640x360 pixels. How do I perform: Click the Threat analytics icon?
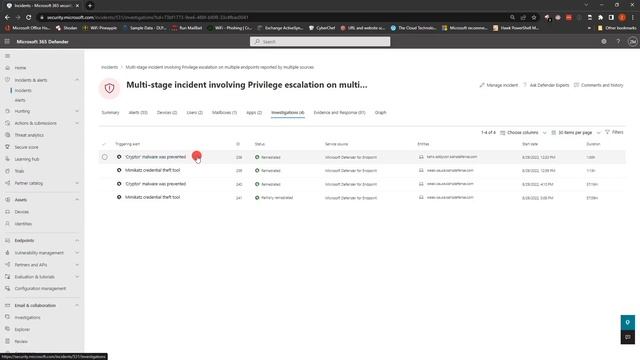pos(7,135)
